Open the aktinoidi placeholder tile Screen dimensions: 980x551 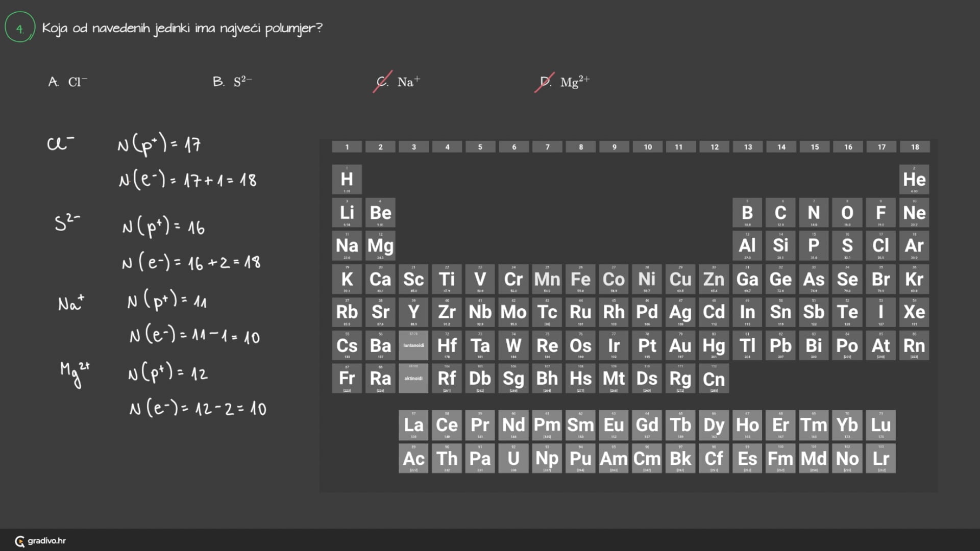coord(413,379)
